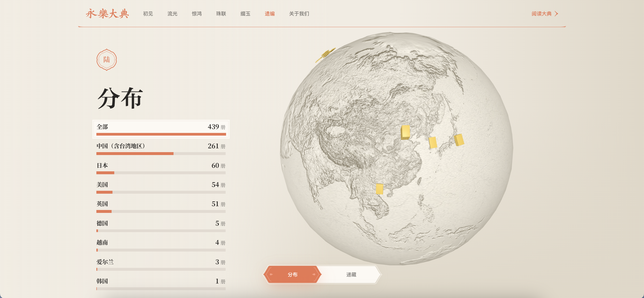Open the 初见 nav tab

click(x=148, y=14)
